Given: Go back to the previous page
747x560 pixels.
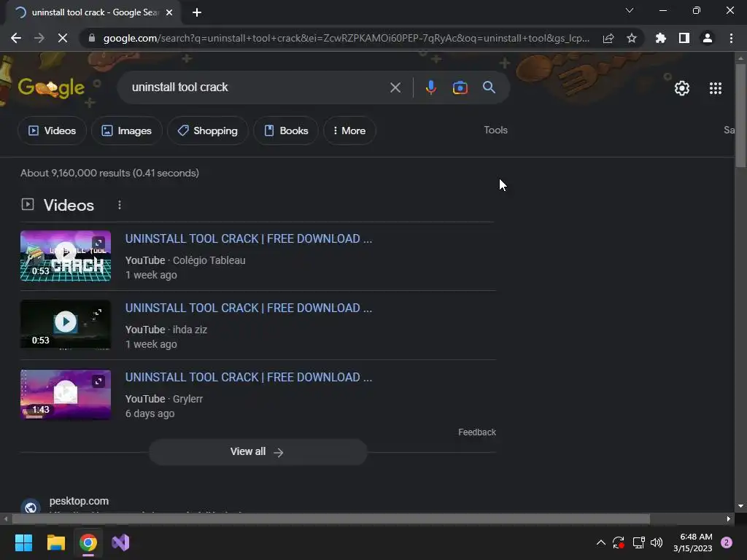Looking at the screenshot, I should tap(16, 38).
